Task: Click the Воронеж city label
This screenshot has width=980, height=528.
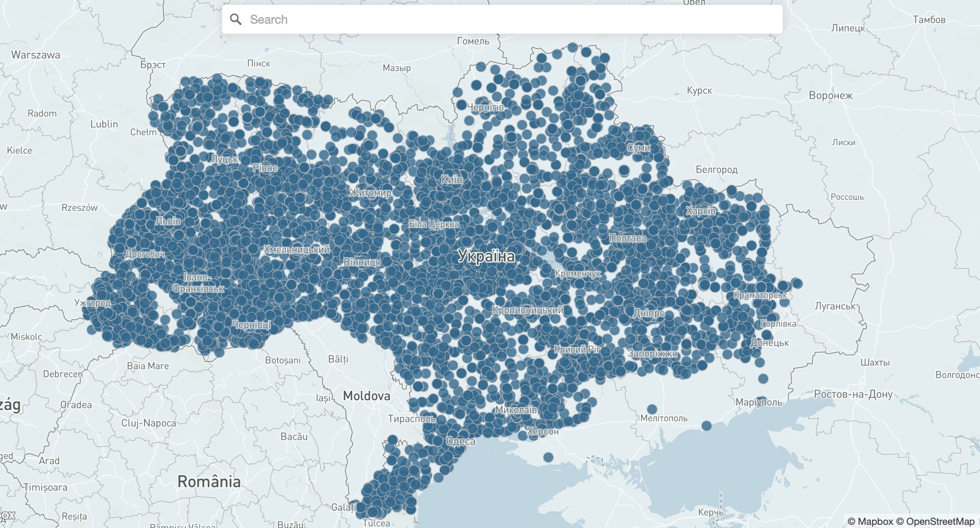Action: [831, 95]
